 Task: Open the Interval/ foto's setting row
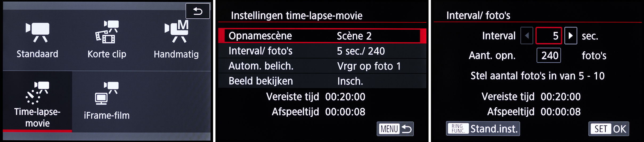260,51
